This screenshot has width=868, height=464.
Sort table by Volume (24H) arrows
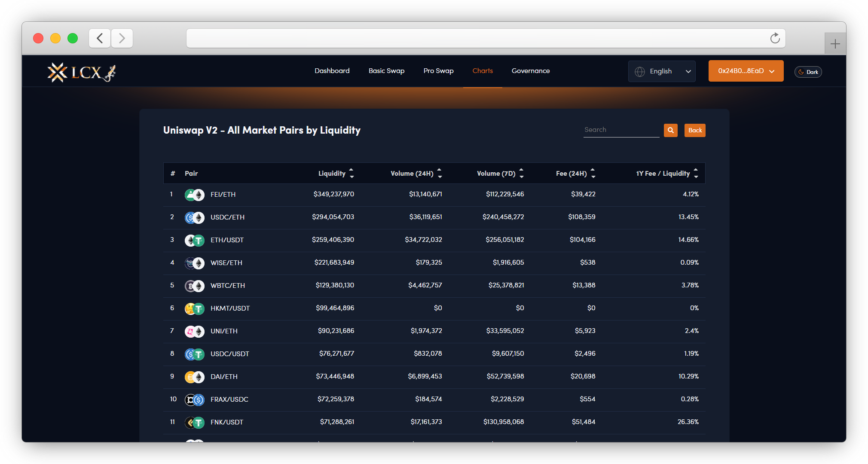pyautogui.click(x=439, y=173)
